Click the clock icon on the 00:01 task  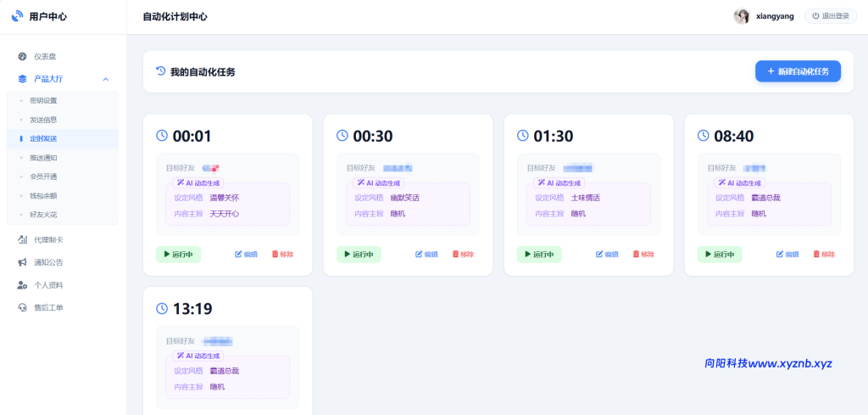click(x=162, y=136)
